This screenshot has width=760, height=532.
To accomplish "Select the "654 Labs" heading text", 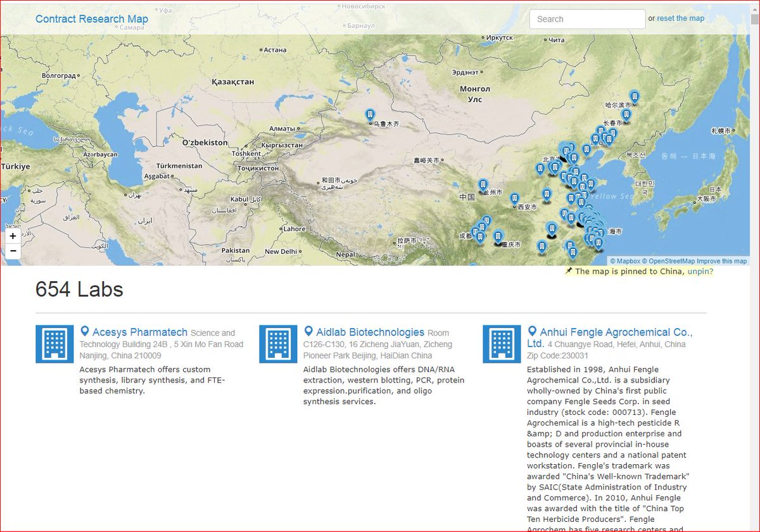I will click(79, 289).
